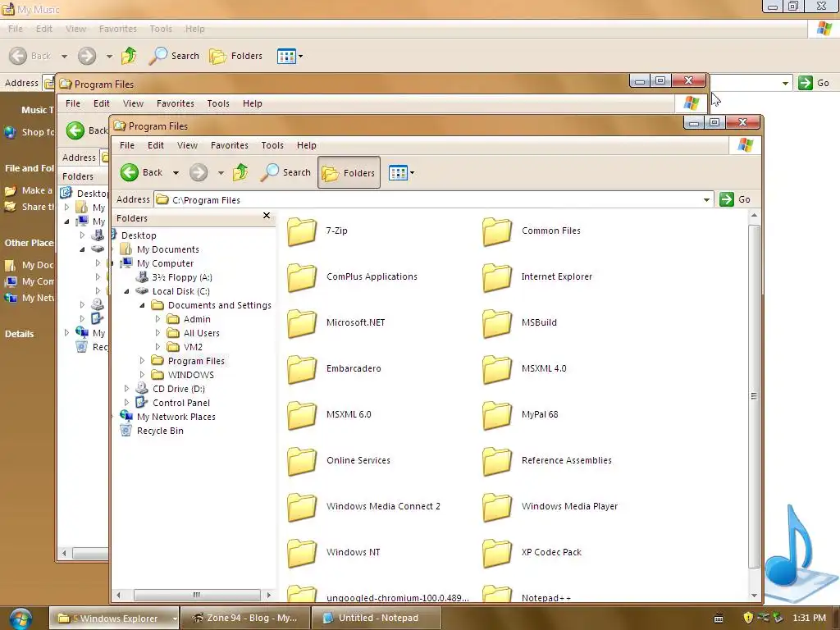The width and height of the screenshot is (840, 630).
Task: Select MSXML 6.0 folder icon
Action: 302,415
